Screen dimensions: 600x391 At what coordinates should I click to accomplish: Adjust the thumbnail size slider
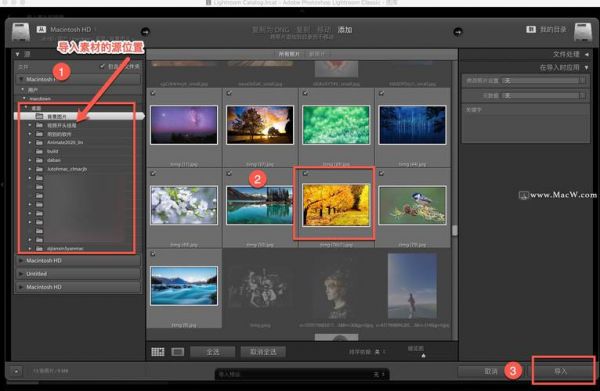(x=423, y=355)
